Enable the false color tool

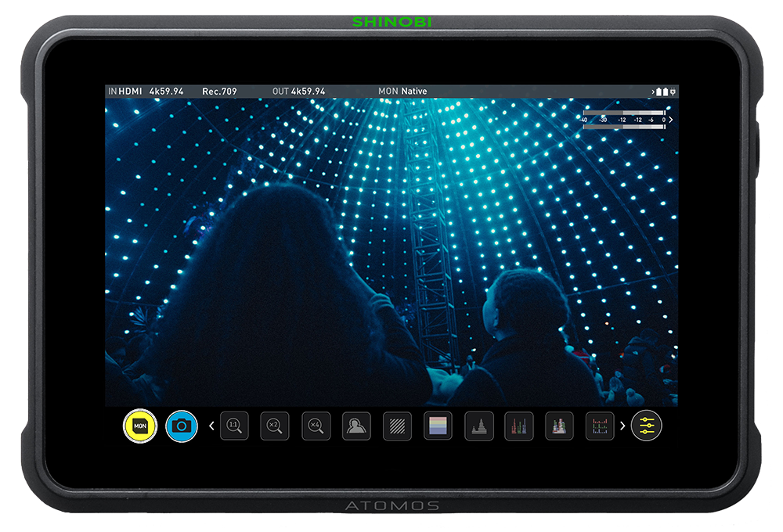click(x=438, y=426)
